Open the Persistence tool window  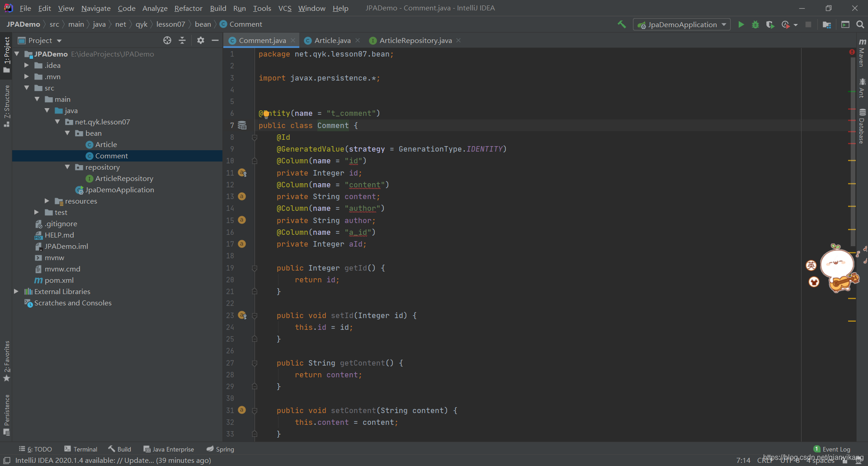(6, 415)
